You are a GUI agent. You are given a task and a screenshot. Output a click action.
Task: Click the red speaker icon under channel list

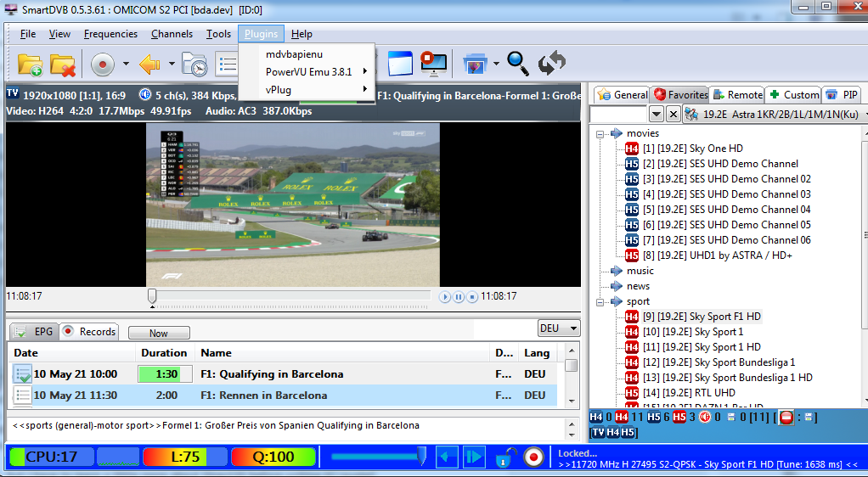[704, 418]
